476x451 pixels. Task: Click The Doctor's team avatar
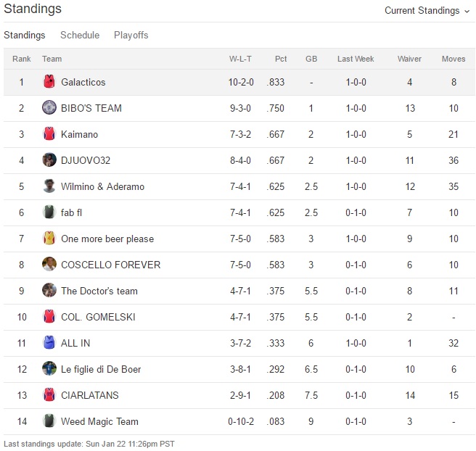pos(49,291)
